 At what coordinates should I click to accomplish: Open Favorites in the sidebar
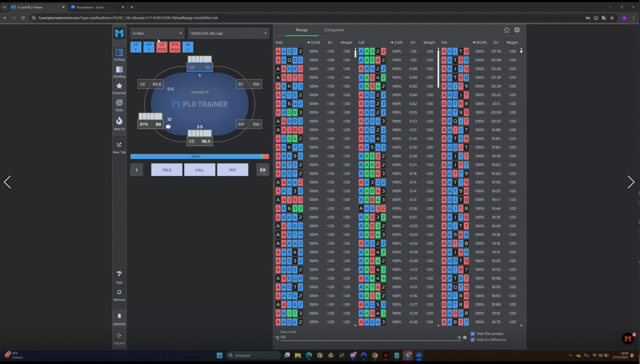(119, 88)
